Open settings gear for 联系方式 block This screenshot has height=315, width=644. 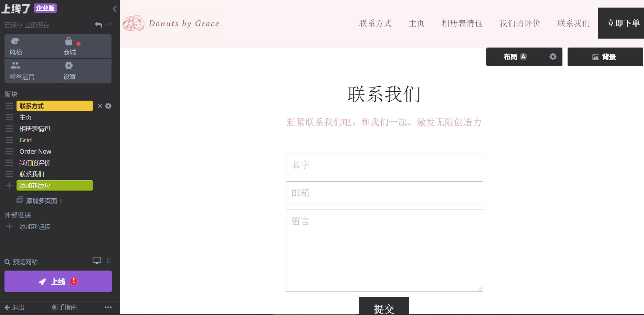(x=108, y=106)
